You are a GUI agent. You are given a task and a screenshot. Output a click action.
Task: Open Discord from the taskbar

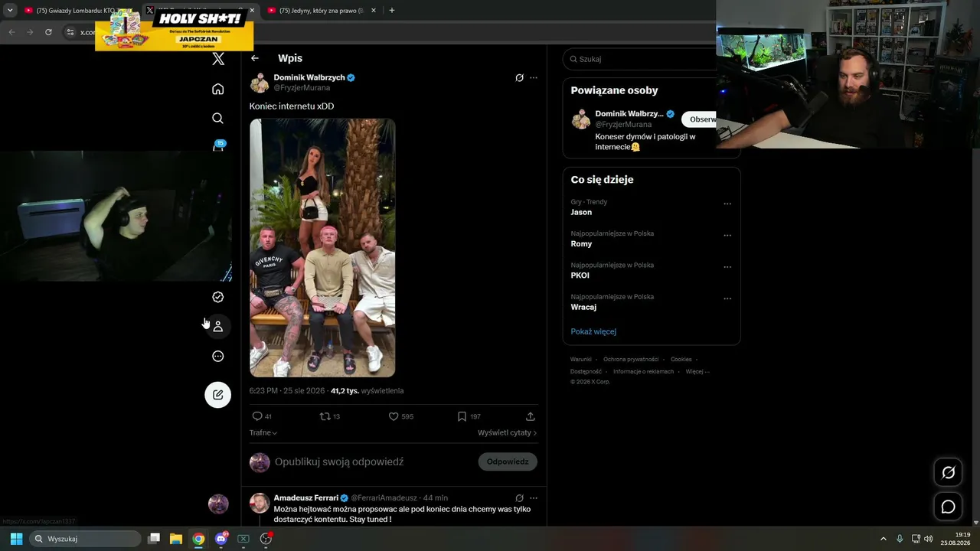click(221, 539)
